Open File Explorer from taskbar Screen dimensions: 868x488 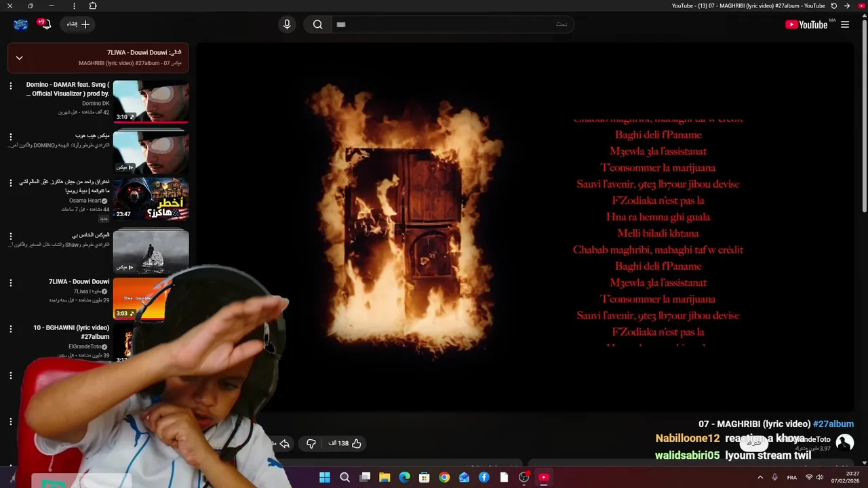[x=384, y=477]
